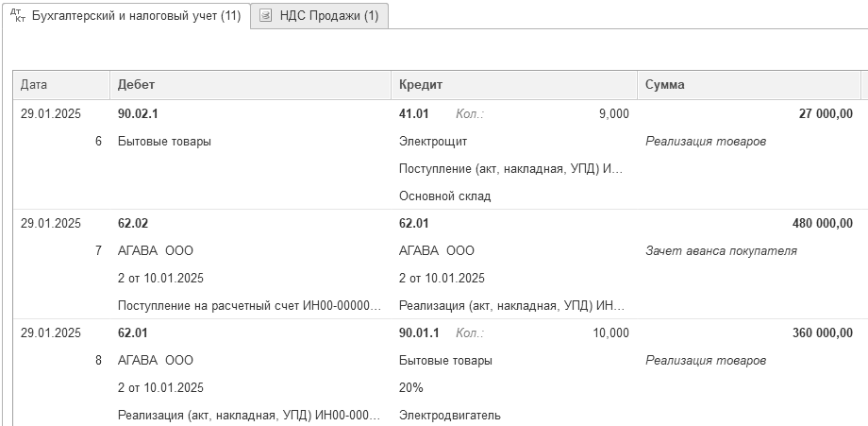Viewport: 868px width, 426px height.
Task: Select the debit account 90.02.1 cell
Action: tap(138, 114)
